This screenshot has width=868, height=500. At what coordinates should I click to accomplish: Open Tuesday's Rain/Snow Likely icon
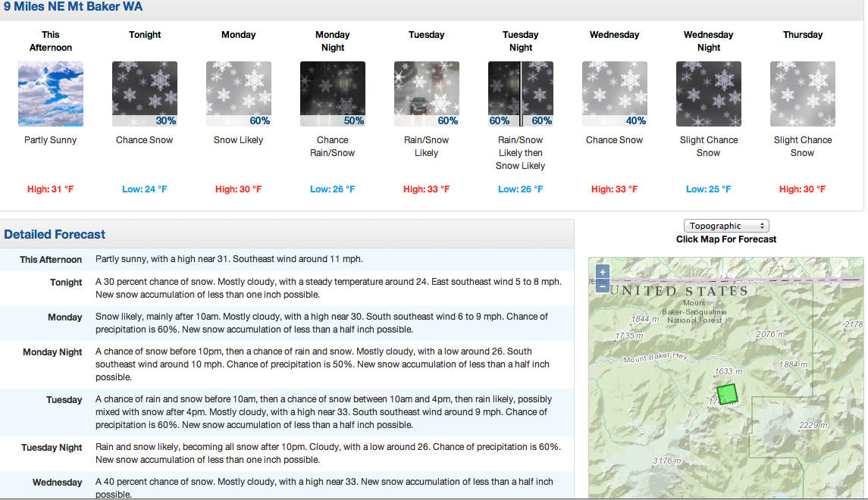(426, 94)
